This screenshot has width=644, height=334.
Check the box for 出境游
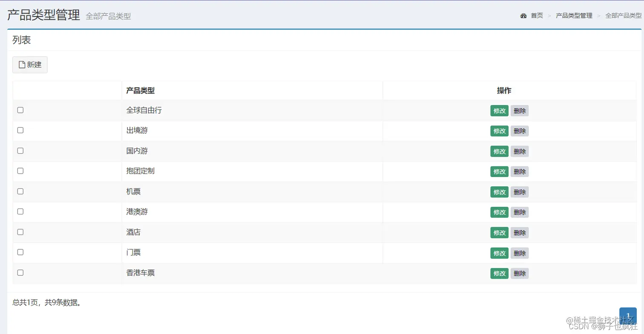pos(20,130)
